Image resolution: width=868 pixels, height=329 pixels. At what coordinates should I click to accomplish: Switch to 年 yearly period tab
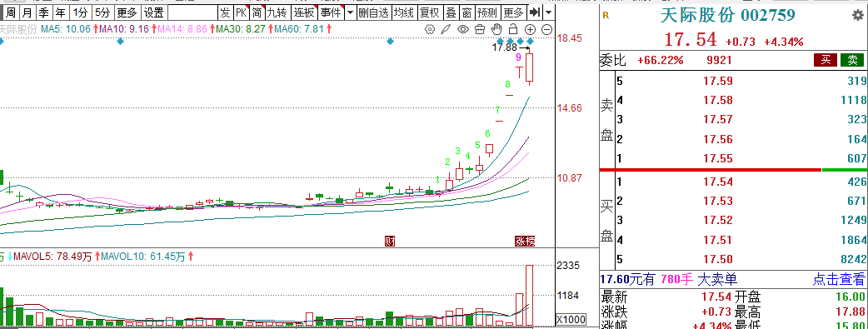point(60,12)
